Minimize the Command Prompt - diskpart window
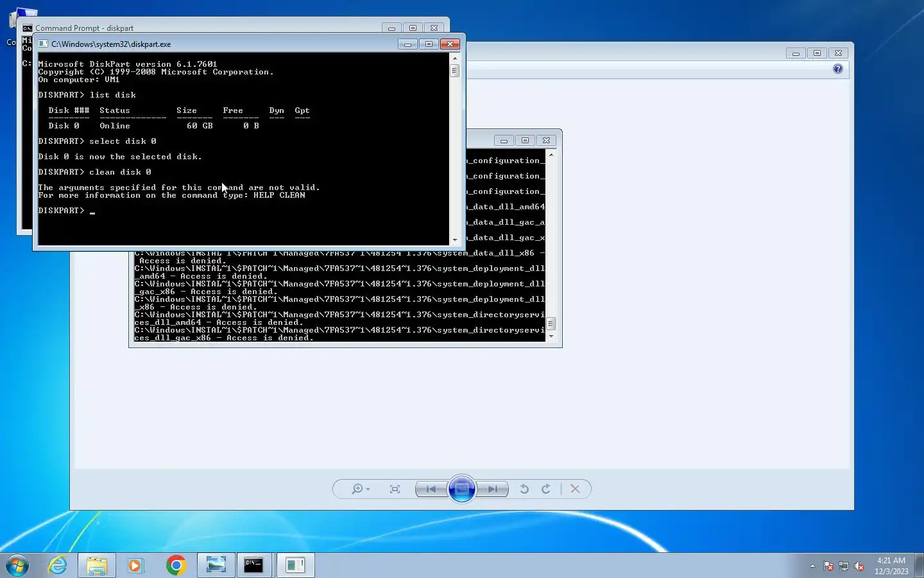 pos(391,28)
